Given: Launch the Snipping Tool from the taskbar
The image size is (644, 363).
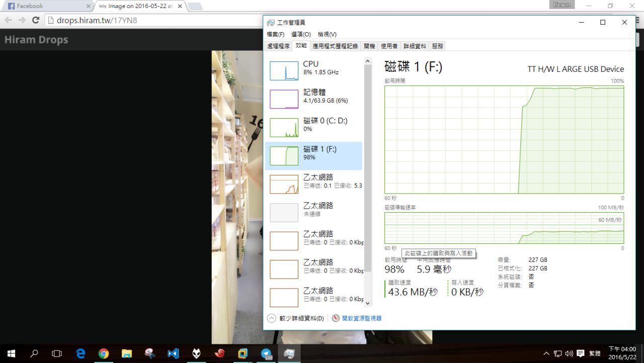Looking at the screenshot, I should click(150, 353).
